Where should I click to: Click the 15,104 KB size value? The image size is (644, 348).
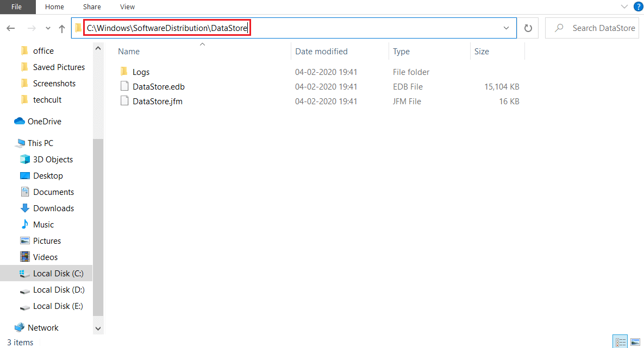coord(502,86)
